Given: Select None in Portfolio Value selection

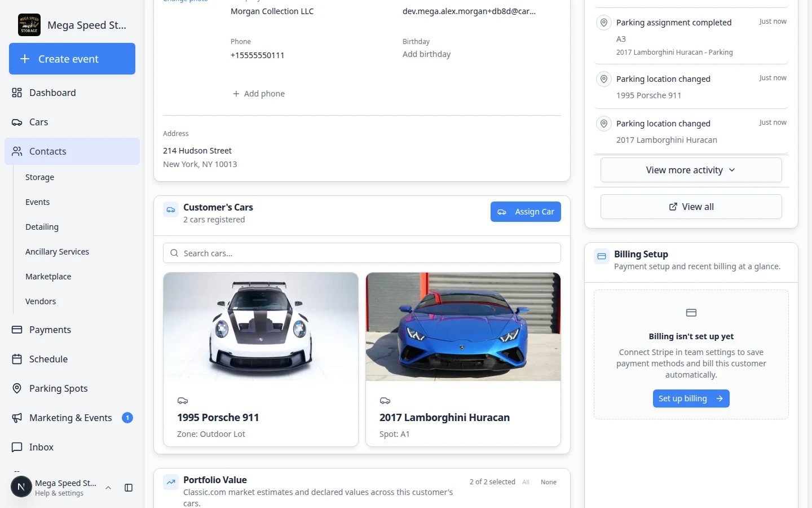Looking at the screenshot, I should [x=548, y=482].
